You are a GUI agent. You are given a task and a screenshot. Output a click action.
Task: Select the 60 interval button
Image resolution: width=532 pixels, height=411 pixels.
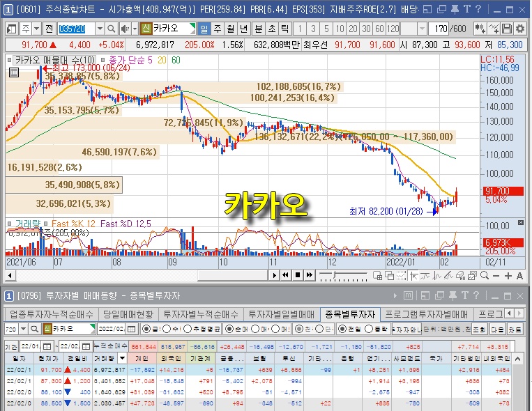coord(379,29)
